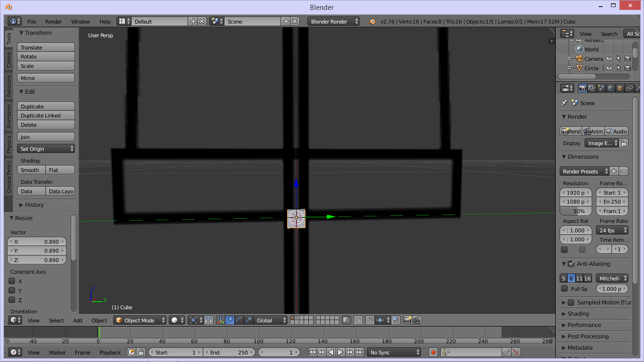The image size is (644, 362).
Task: Open the 24 fps frame rate dropdown
Action: click(x=612, y=230)
